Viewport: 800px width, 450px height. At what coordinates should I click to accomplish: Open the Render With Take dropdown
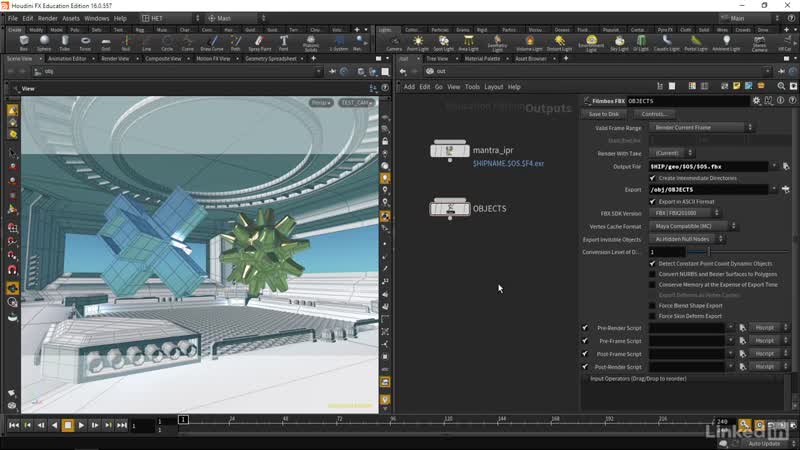(x=671, y=153)
